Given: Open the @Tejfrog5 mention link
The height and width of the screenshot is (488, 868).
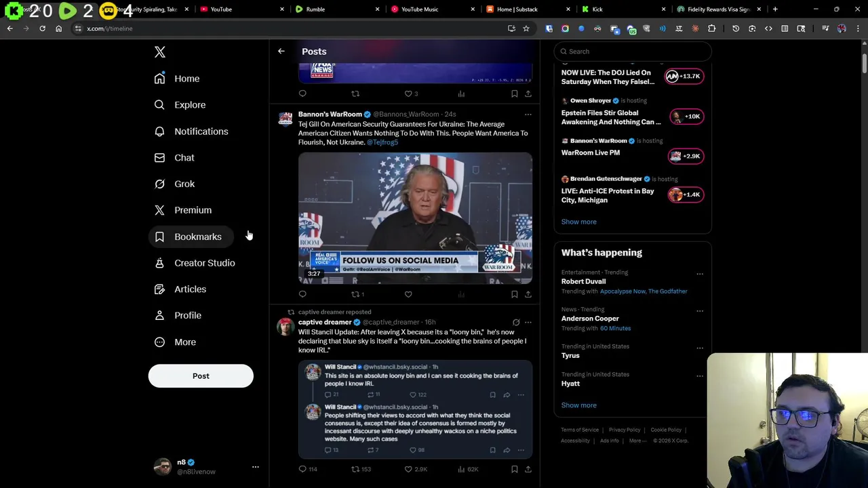Looking at the screenshot, I should tap(382, 142).
